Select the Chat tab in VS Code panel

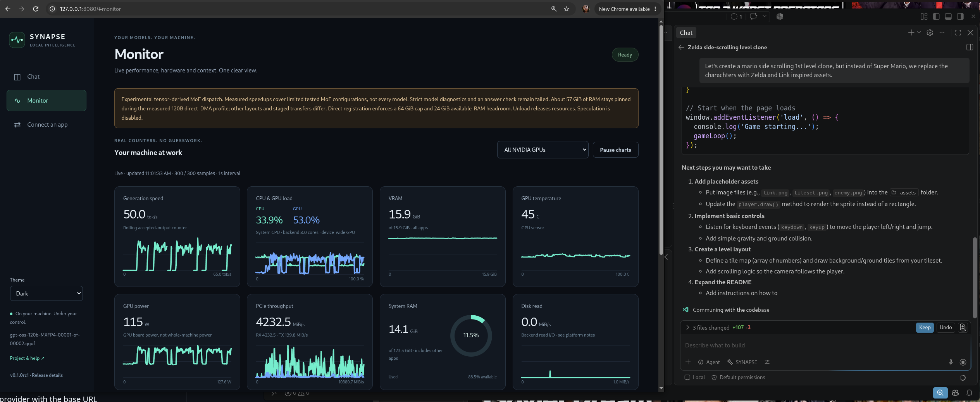[685, 33]
